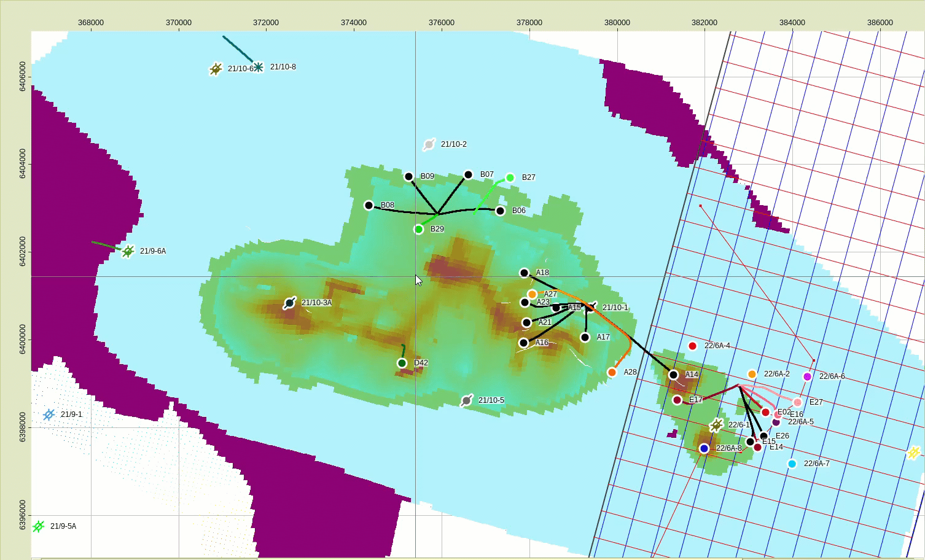Click well B06 marker
The width and height of the screenshot is (925, 560).
coord(500,211)
